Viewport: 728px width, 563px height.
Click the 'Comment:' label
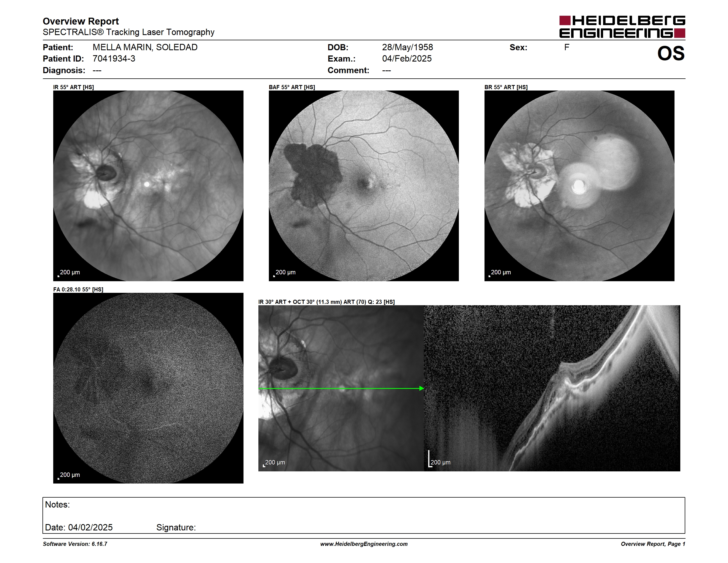tap(348, 70)
